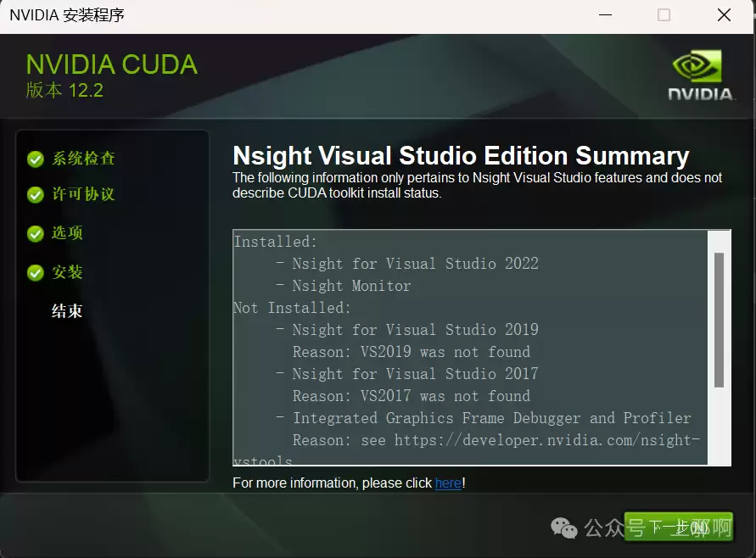Click 'Reason: VS2017 was not found' line

(x=412, y=396)
